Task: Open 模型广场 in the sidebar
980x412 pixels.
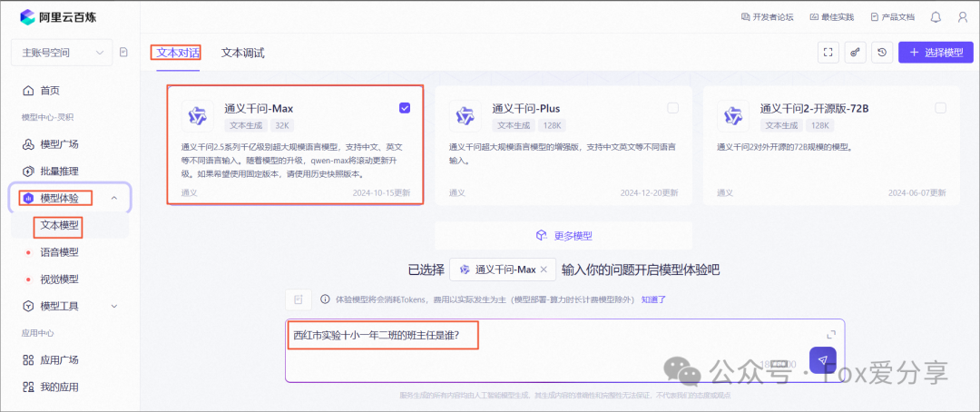Action: tap(59, 144)
